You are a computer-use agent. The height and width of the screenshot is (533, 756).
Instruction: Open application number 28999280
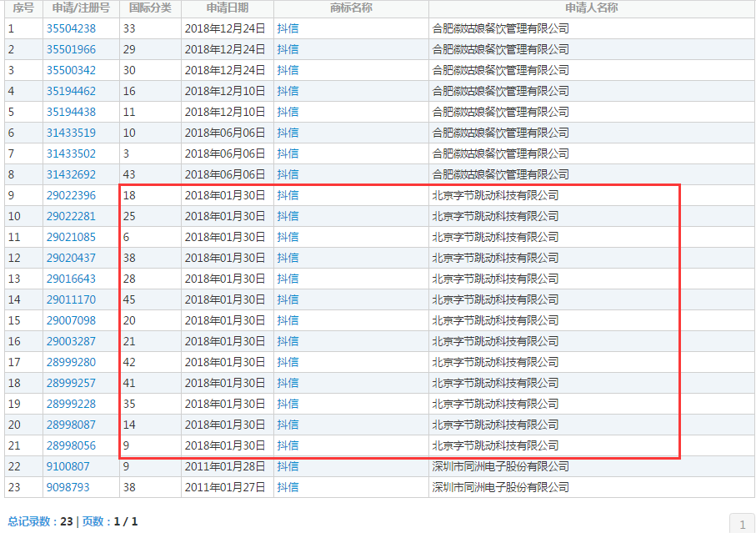pyautogui.click(x=71, y=362)
